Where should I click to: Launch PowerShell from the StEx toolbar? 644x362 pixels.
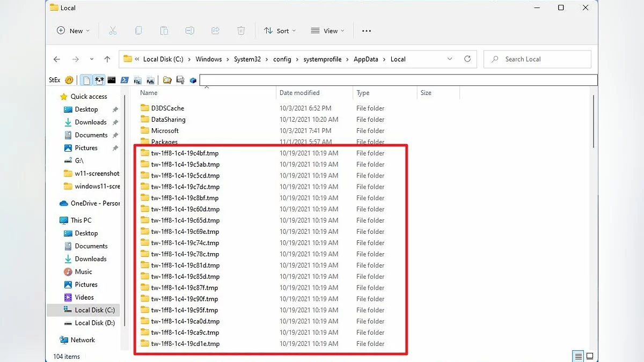coord(125,80)
